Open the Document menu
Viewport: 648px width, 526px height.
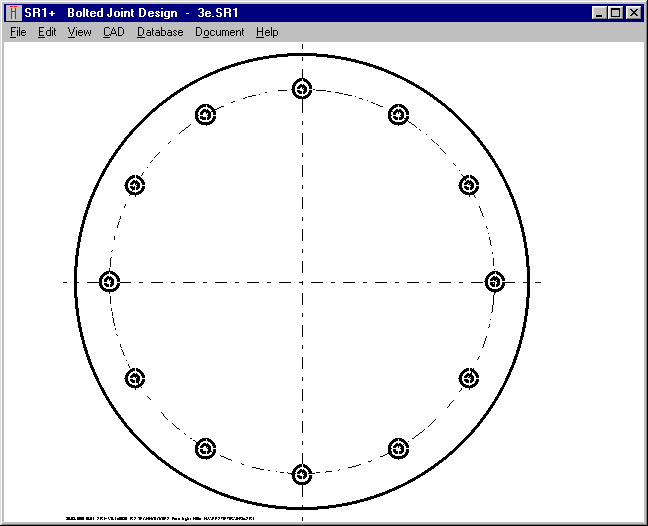tap(219, 32)
